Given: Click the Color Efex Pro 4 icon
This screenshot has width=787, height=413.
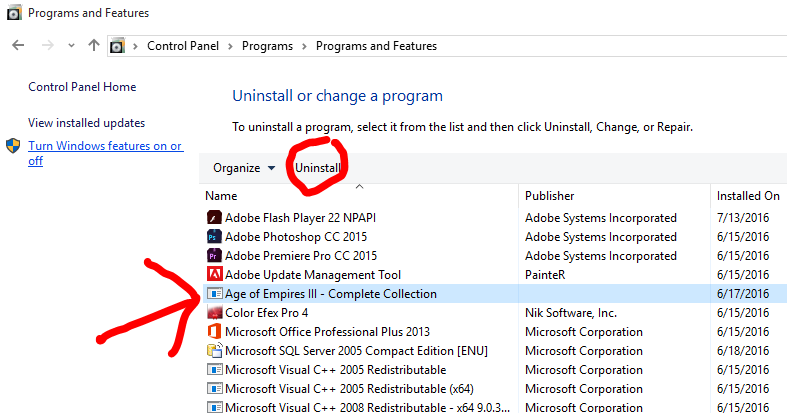Looking at the screenshot, I should (214, 313).
